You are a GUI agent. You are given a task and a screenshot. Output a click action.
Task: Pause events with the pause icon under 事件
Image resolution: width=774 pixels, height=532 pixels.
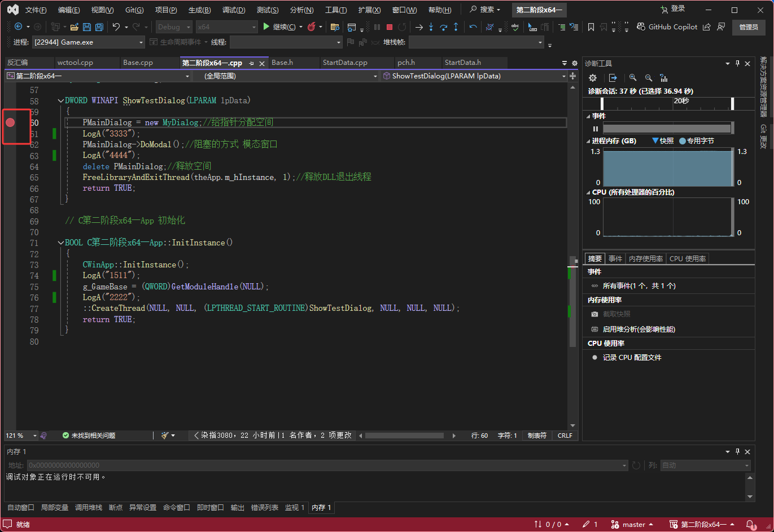595,129
